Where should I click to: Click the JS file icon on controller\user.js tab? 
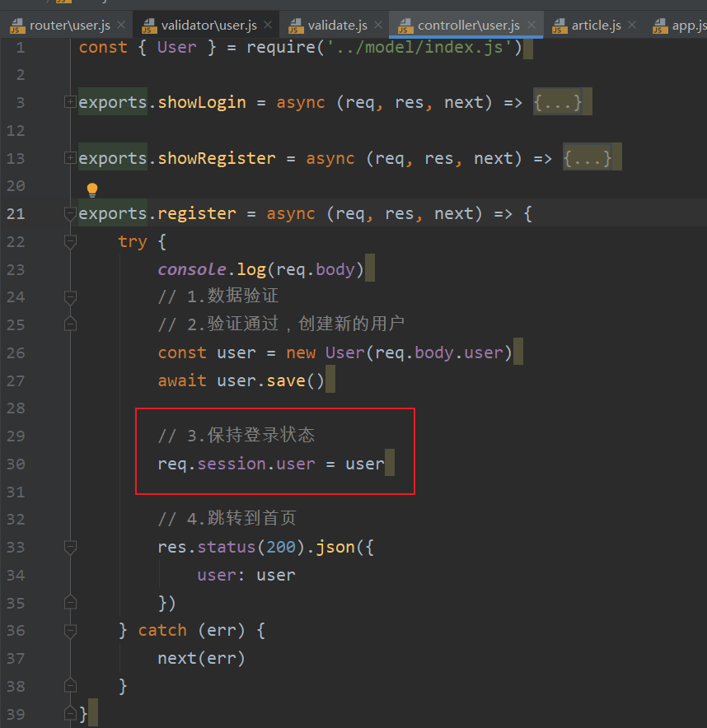[405, 26]
